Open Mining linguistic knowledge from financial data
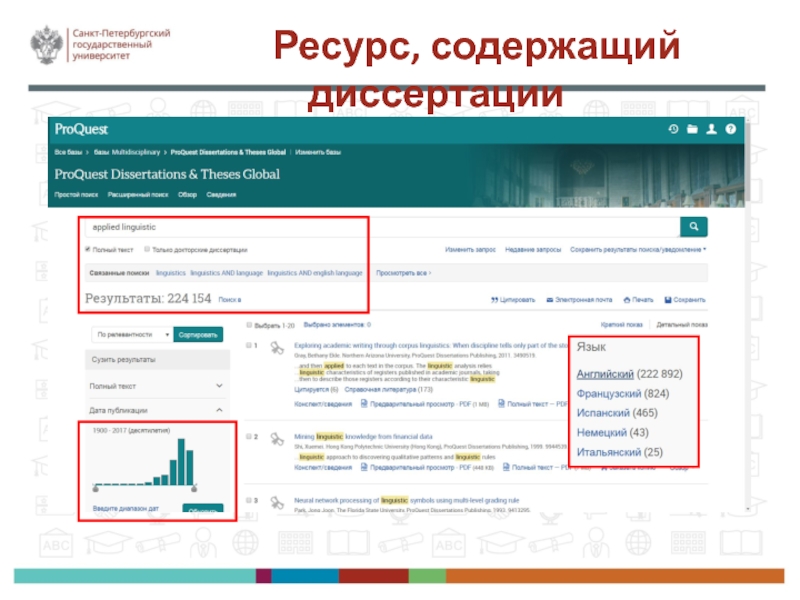This screenshot has width=800, height=600. point(363,437)
